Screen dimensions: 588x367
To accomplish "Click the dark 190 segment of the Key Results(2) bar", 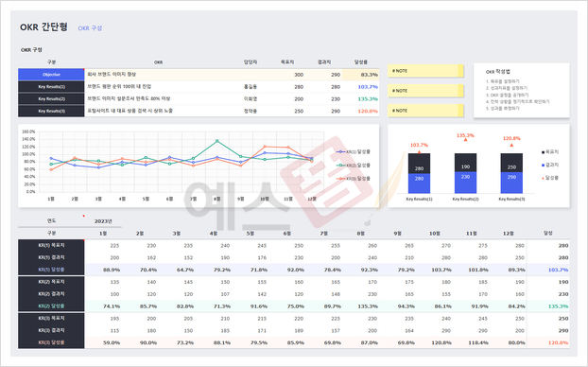I will (x=465, y=163).
